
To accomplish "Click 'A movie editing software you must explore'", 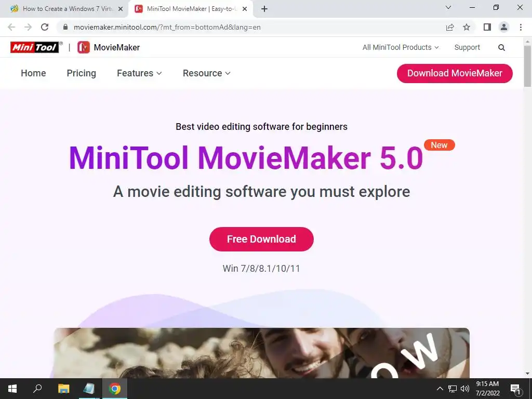I will coord(262,192).
